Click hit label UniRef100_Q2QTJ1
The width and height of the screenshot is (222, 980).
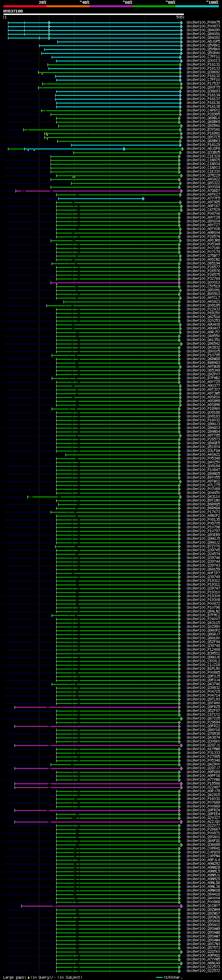203,745
